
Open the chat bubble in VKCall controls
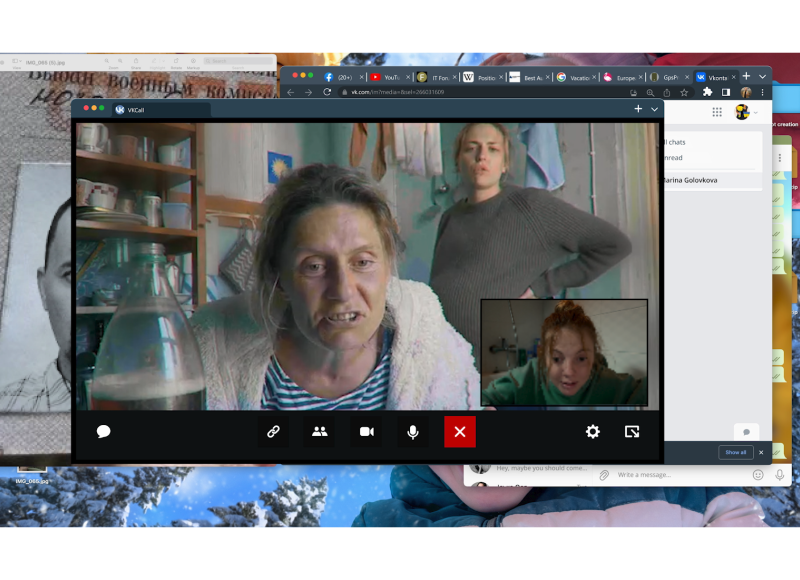coord(103,432)
